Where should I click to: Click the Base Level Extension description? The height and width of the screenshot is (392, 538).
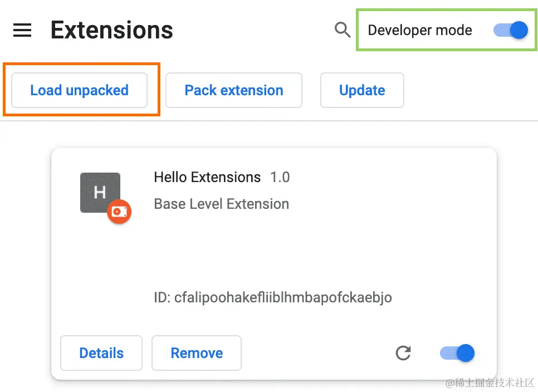(221, 204)
